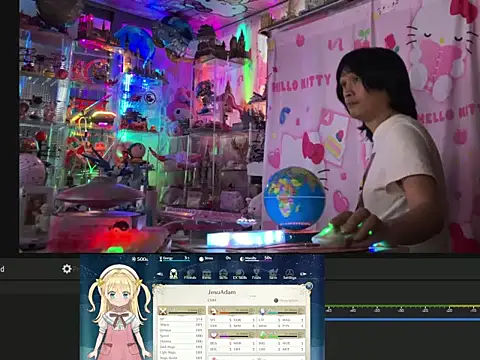The image size is (480, 360).
Task: Click the Stress indicator in top status
Action: point(215,259)
